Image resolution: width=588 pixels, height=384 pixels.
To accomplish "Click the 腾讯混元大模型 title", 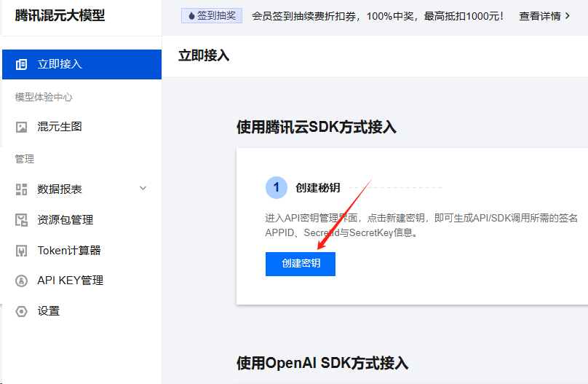I will click(60, 15).
